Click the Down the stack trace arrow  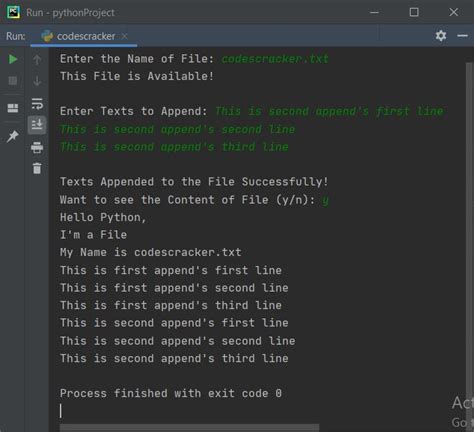[37, 81]
